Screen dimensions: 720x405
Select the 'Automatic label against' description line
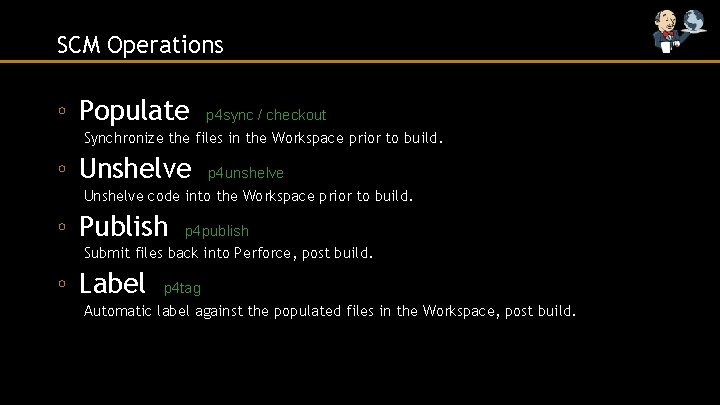pyautogui.click(x=330, y=311)
